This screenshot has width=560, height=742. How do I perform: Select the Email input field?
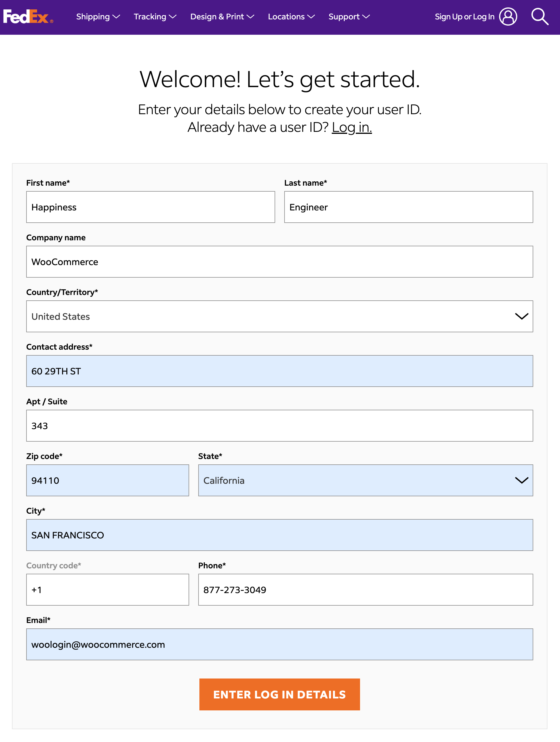coord(279,644)
